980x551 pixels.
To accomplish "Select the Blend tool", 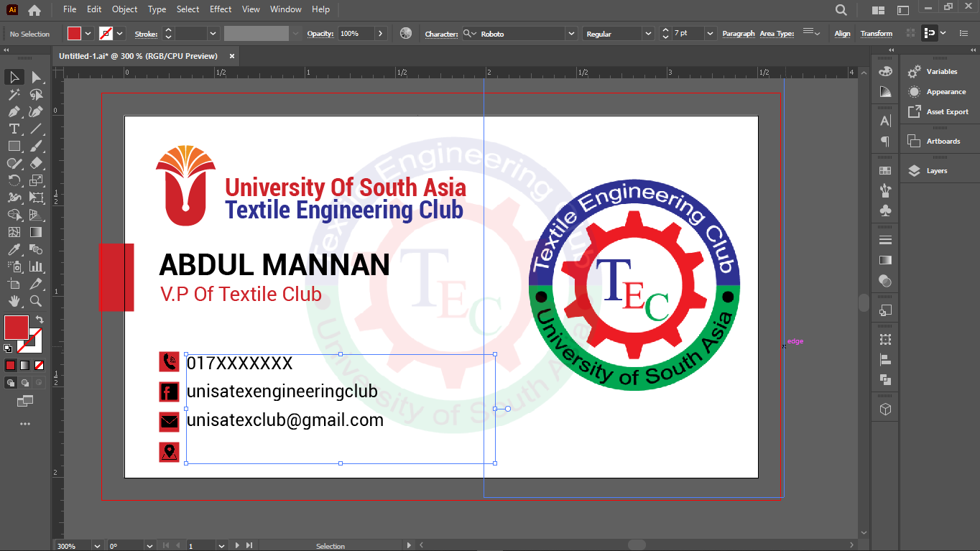I will [x=36, y=249].
